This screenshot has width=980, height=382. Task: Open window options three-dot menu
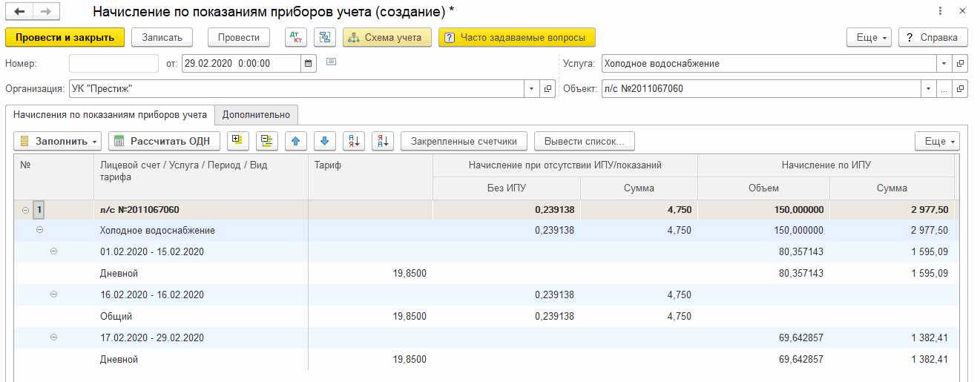[x=941, y=12]
